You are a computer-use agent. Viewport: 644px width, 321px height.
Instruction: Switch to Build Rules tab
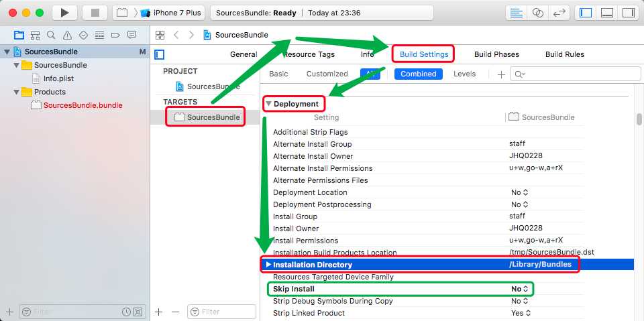pyautogui.click(x=565, y=54)
